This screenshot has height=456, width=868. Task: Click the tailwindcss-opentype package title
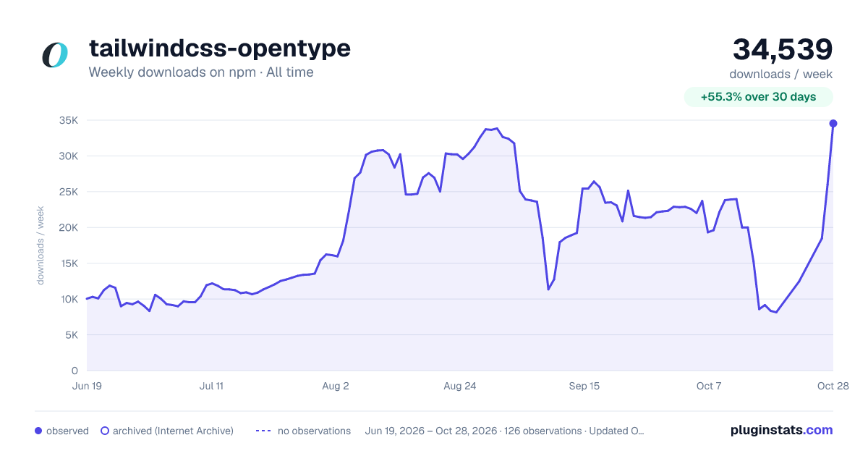[220, 48]
